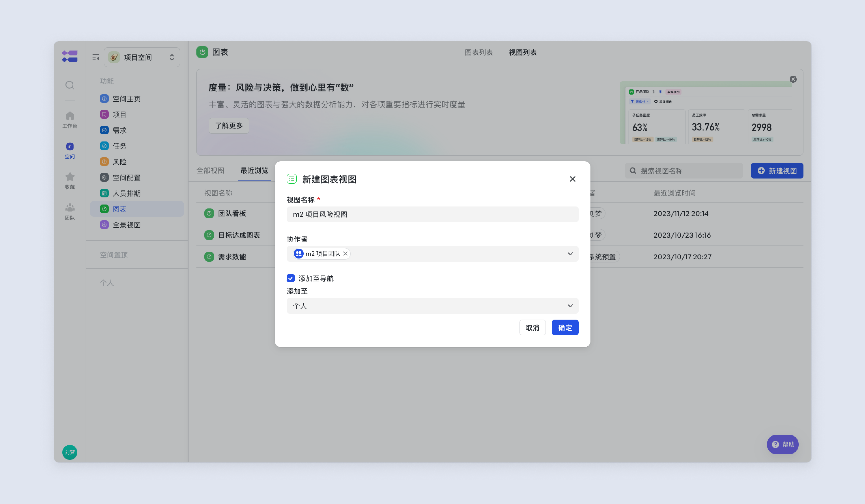Click the 需求效能 row icon
The width and height of the screenshot is (865, 504).
coord(209,257)
